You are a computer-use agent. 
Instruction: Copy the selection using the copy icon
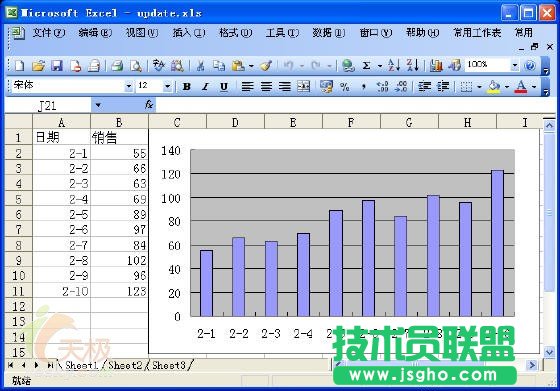219,66
